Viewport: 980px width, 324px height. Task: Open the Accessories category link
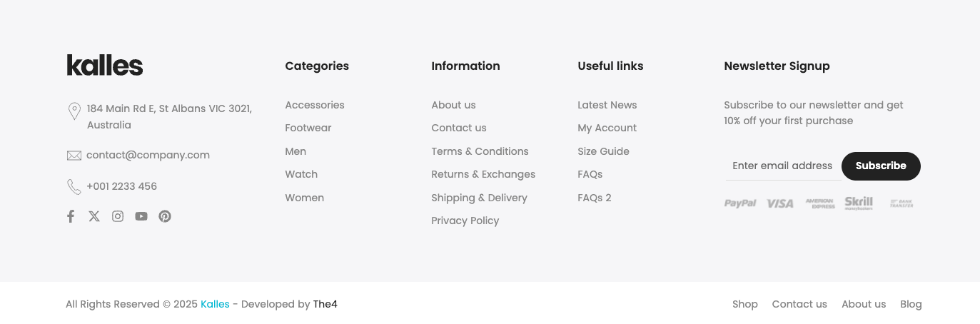315,105
